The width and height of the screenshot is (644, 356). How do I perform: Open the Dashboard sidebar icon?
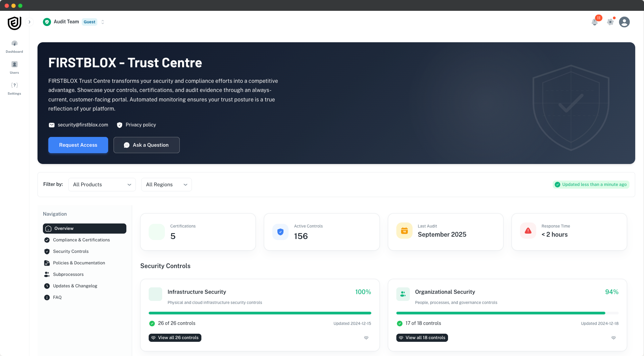pyautogui.click(x=14, y=47)
